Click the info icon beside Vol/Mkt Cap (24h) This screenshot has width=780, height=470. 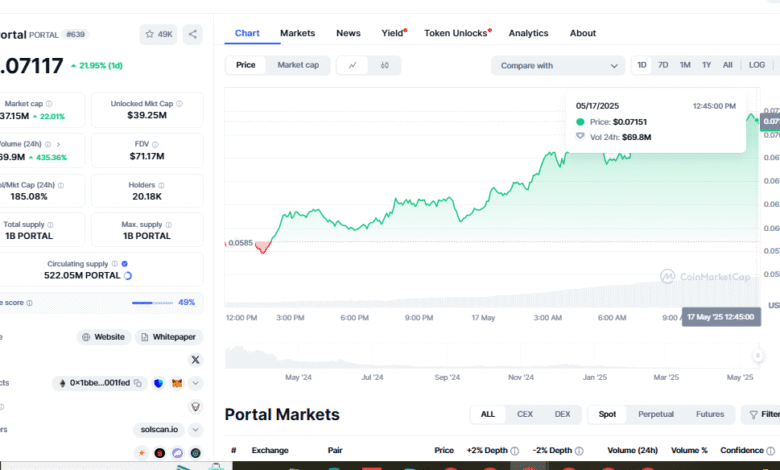point(61,185)
